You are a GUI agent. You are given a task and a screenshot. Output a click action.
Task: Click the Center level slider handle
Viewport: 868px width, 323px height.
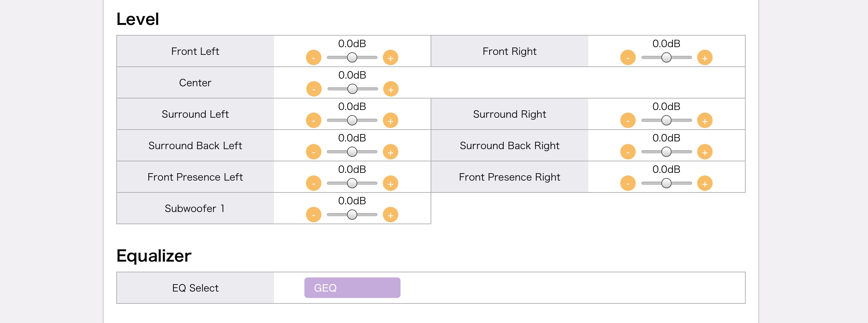(352, 89)
